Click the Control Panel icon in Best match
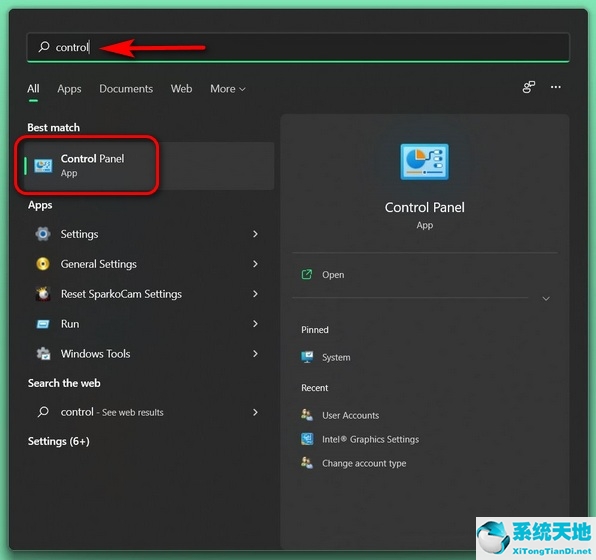The width and height of the screenshot is (596, 560). point(43,166)
